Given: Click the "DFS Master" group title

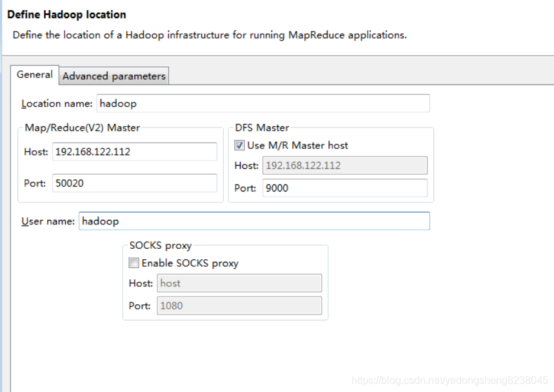Looking at the screenshot, I should [x=262, y=128].
